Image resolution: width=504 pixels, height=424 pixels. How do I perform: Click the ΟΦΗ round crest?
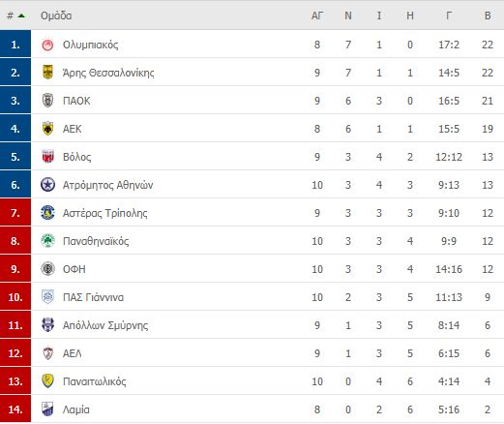(x=47, y=269)
